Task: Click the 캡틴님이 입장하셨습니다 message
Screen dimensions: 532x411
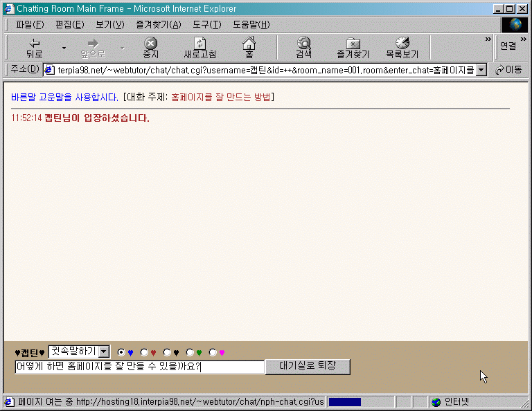Action: [x=97, y=118]
